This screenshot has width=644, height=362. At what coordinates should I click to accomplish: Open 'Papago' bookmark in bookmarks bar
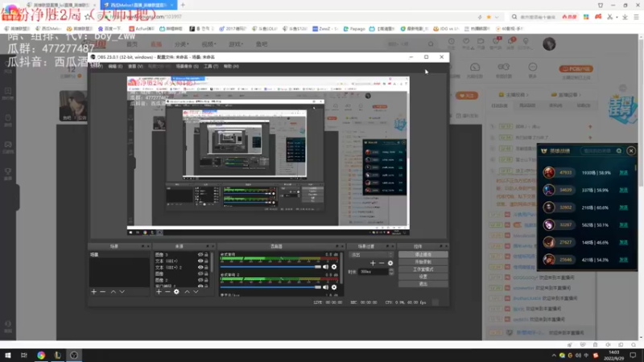(x=354, y=29)
